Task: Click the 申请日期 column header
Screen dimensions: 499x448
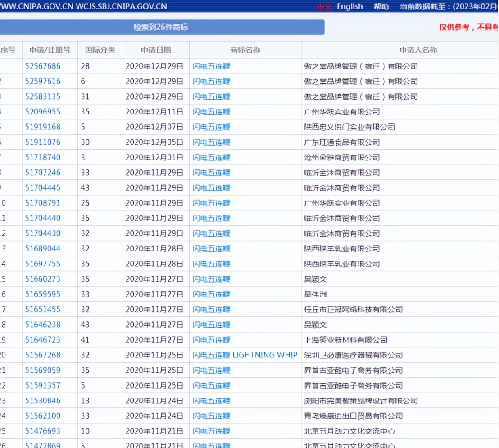Action: pyautogui.click(x=156, y=50)
